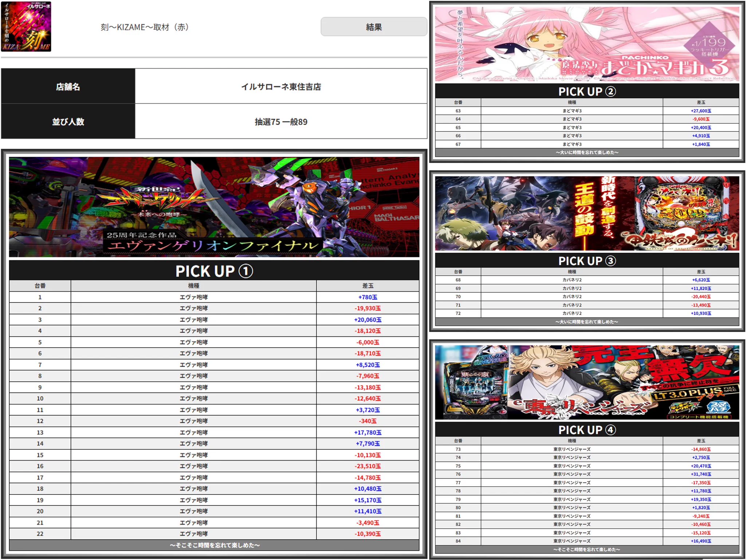Click the +10,930玉 value for machine 72
This screenshot has width=746, height=560.
701,313
